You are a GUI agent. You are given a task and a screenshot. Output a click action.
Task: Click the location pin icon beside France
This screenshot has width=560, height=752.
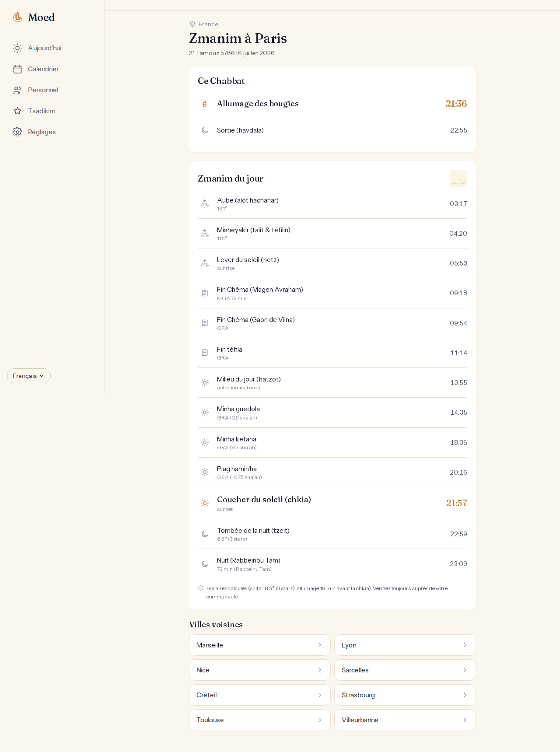(192, 24)
